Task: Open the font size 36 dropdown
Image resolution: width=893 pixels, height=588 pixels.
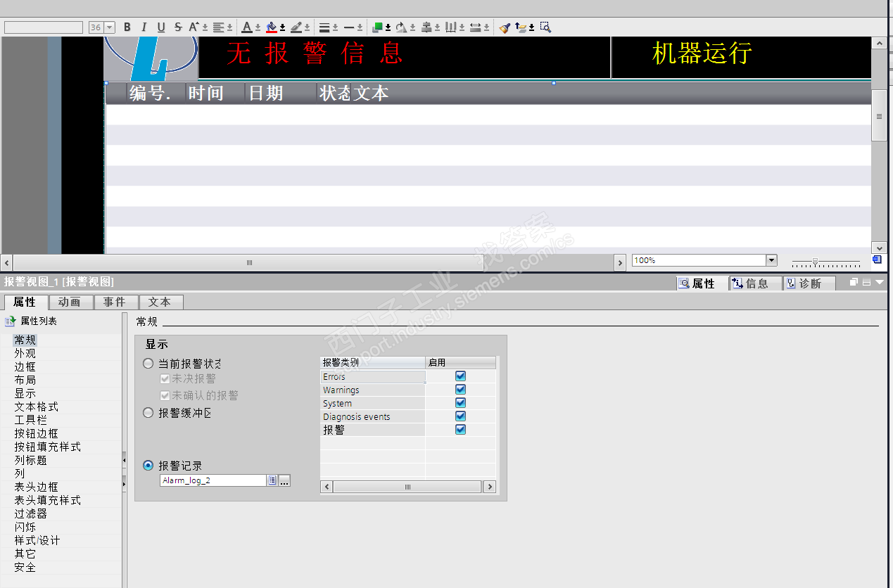Action: pyautogui.click(x=110, y=27)
